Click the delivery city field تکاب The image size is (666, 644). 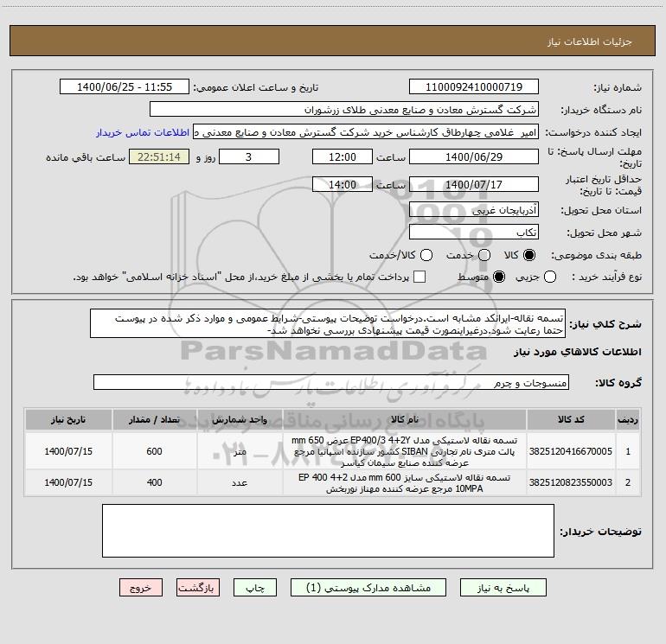tap(474, 233)
